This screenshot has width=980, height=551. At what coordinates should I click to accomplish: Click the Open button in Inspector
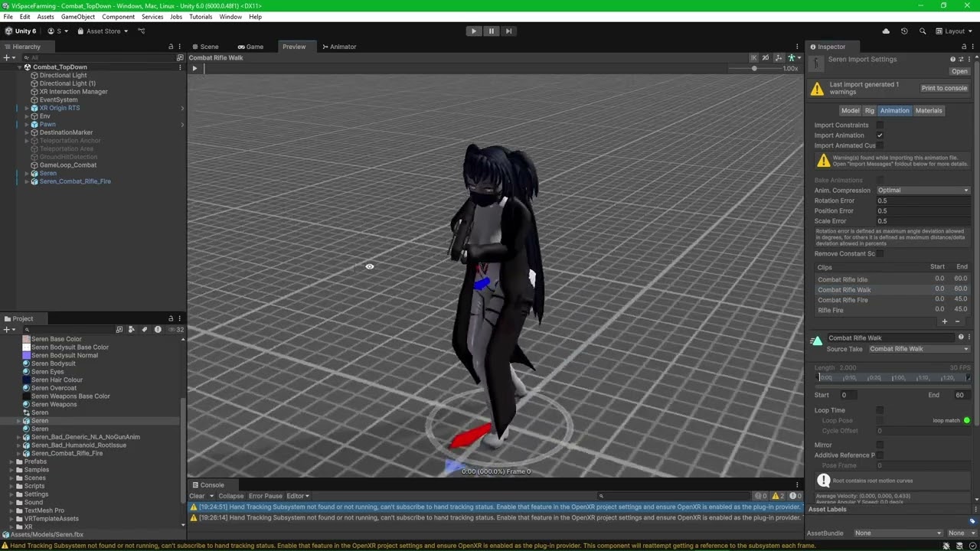point(959,71)
